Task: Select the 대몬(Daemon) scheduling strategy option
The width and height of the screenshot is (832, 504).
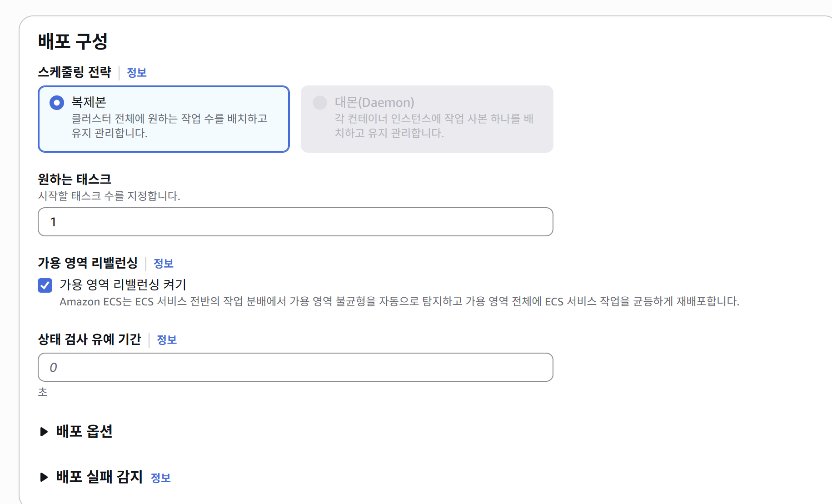Action: tap(320, 103)
